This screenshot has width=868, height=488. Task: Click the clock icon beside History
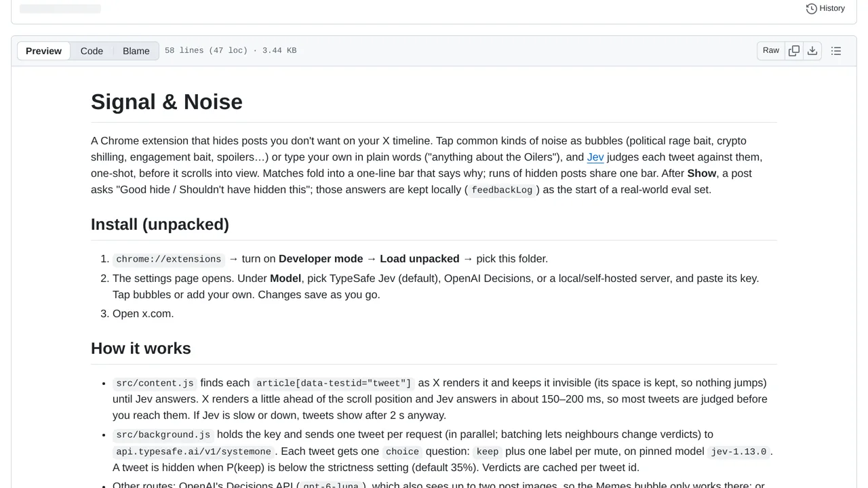click(811, 9)
